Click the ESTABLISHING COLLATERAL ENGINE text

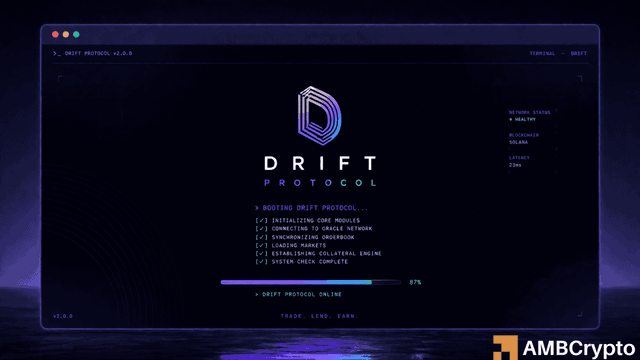click(327, 253)
